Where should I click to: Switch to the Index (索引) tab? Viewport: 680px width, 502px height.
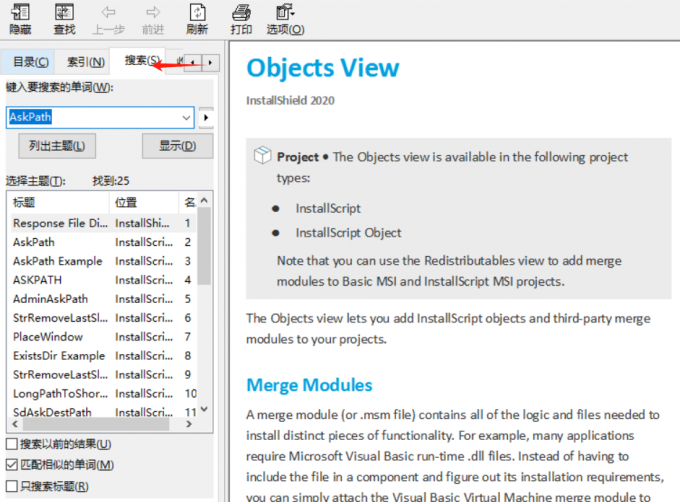(85, 62)
